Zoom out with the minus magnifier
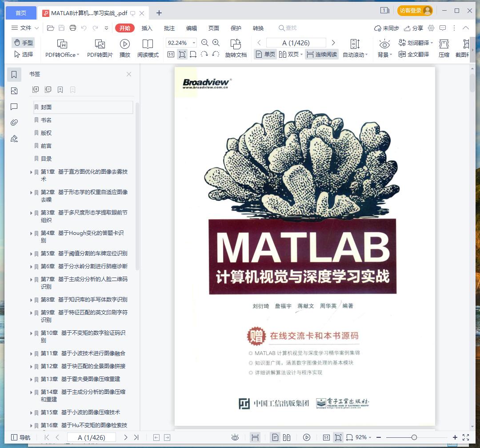This screenshot has height=448, width=480. [205, 43]
